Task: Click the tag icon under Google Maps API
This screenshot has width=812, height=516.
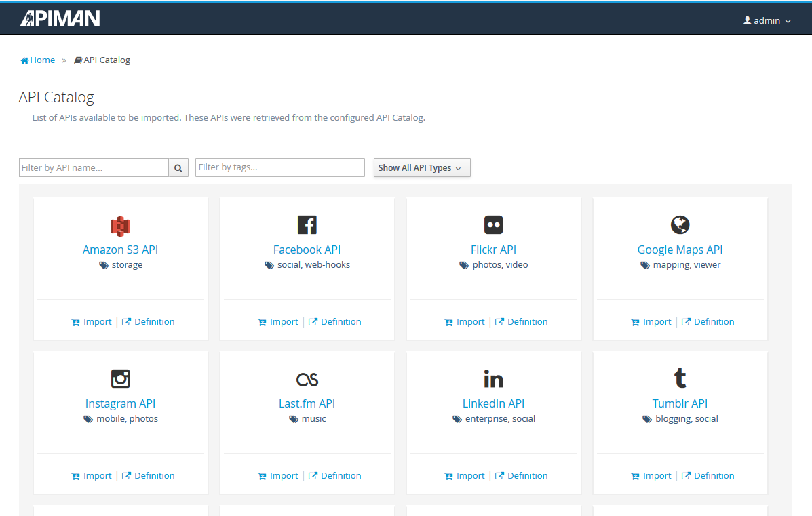Action: pyautogui.click(x=644, y=266)
